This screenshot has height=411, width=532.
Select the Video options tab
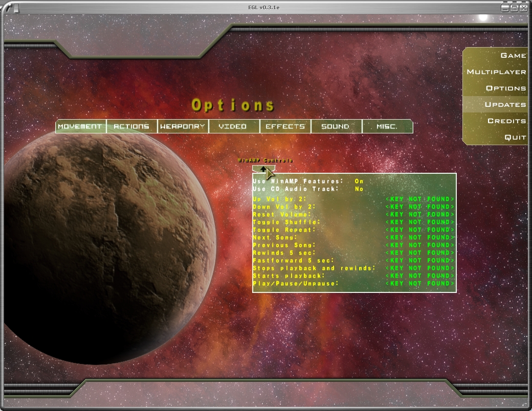(233, 126)
